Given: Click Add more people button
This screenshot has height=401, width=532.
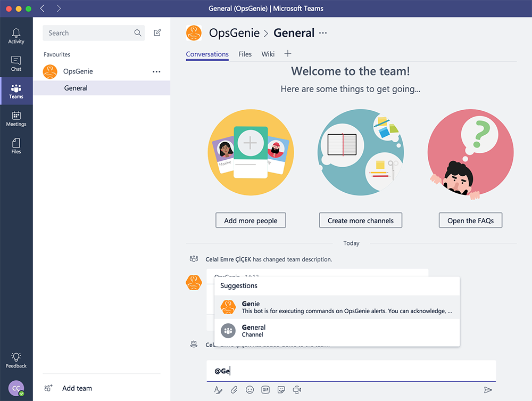Looking at the screenshot, I should [x=251, y=220].
